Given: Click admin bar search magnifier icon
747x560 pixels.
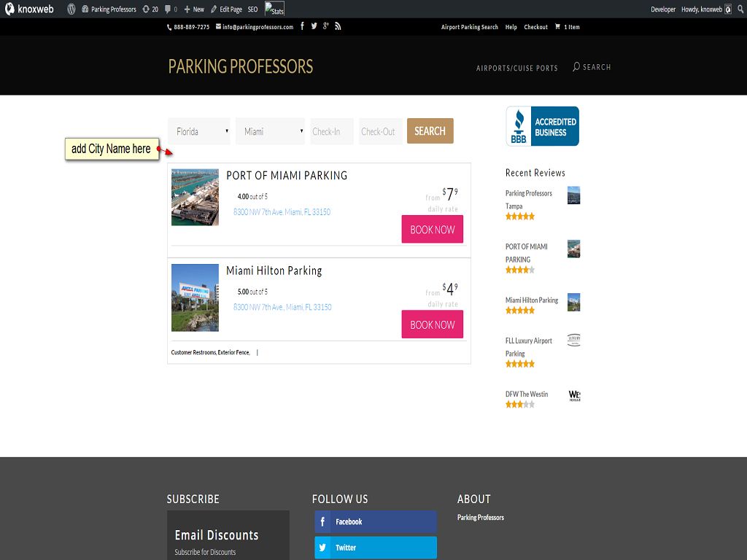Looking at the screenshot, I should click(740, 9).
